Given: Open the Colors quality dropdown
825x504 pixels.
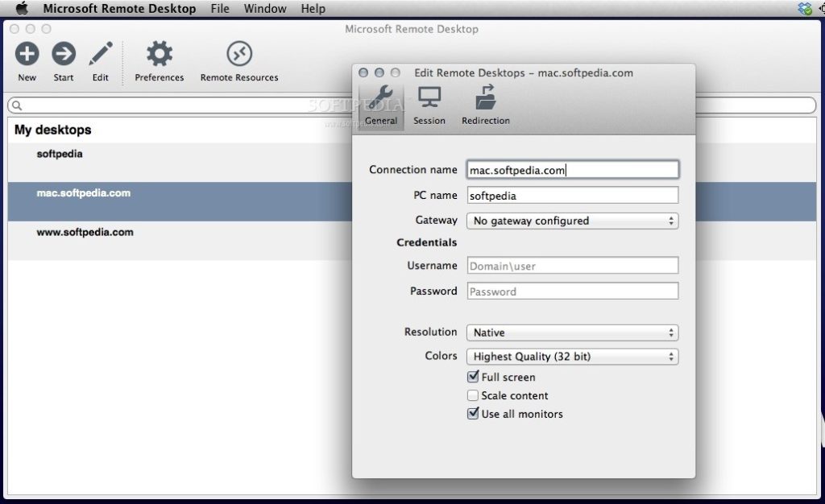Looking at the screenshot, I should click(x=572, y=357).
